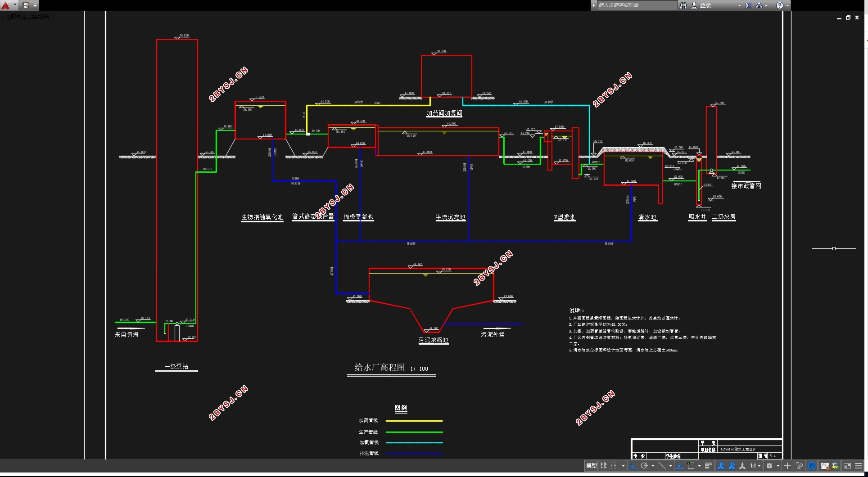Toggle object snap tracking blue angle icon
Image resolution: width=868 pixels, height=477 pixels.
pyautogui.click(x=680, y=466)
